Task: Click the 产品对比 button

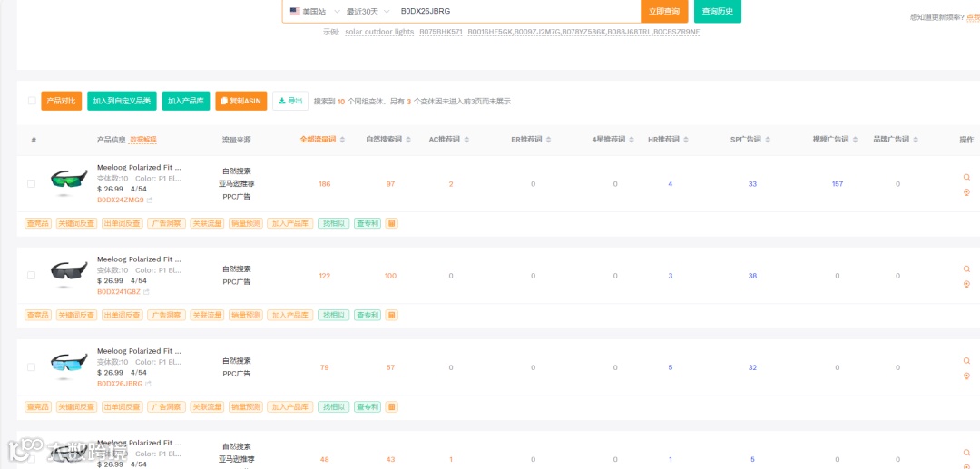Action: (x=62, y=101)
